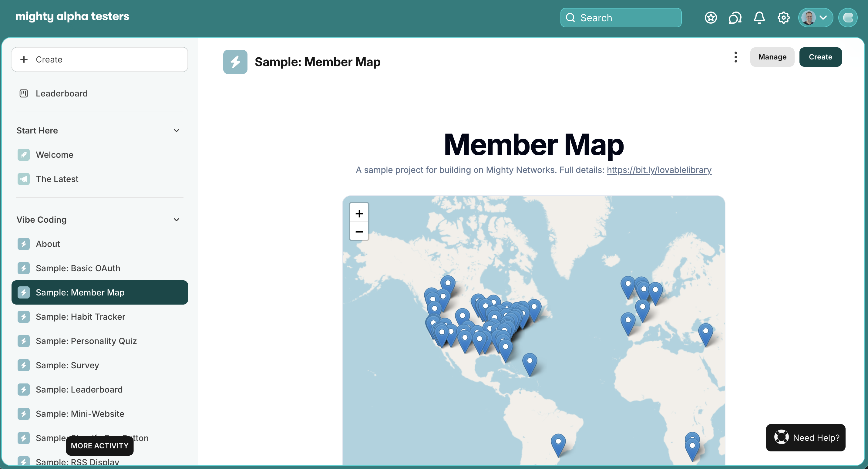Viewport: 868px width, 469px height.
Task: Click the Need Help? button
Action: coord(806,437)
